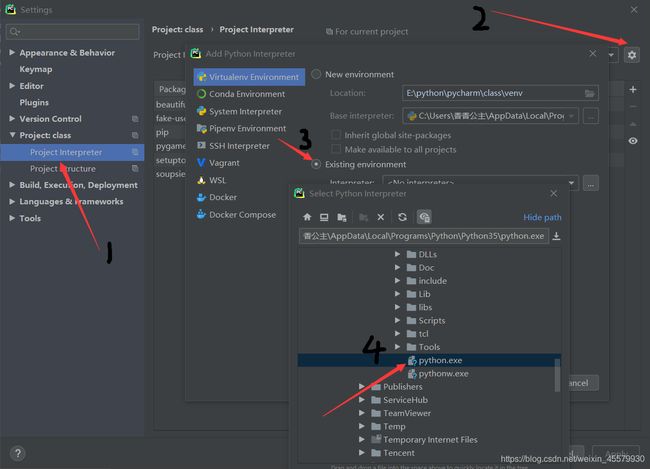Screen dimensions: 650x469
Task: Click the settings search input field
Action: click(73, 32)
